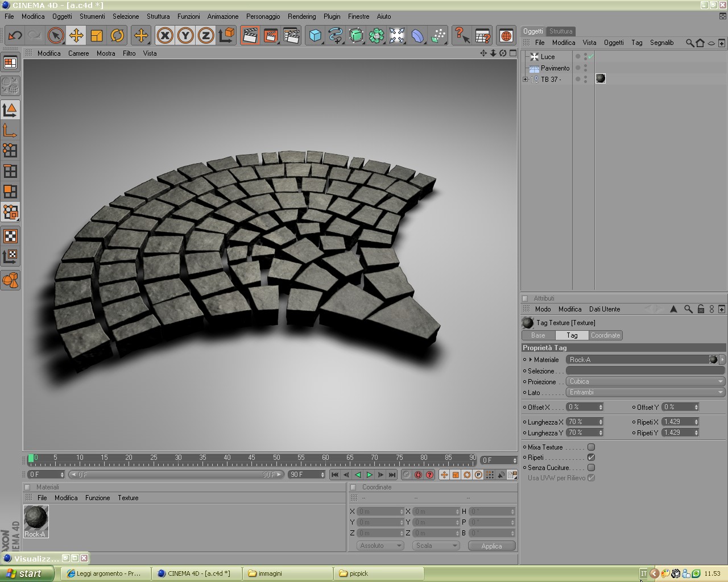Open the Proiezione dropdown
Image resolution: width=728 pixels, height=582 pixels.
coord(646,381)
